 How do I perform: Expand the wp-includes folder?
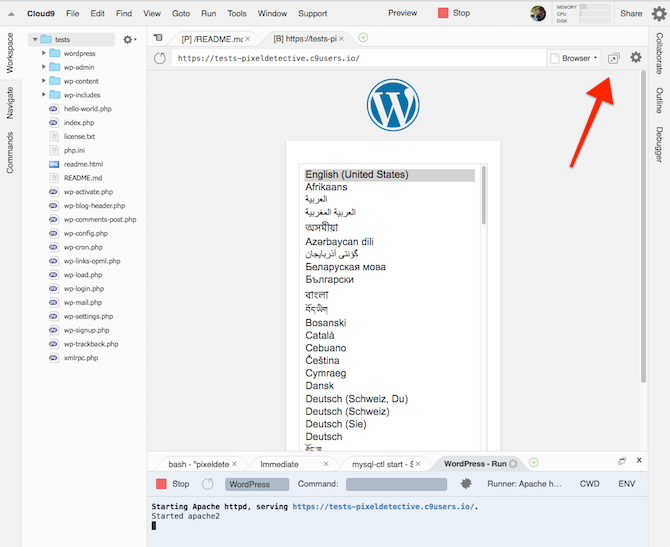tap(44, 94)
